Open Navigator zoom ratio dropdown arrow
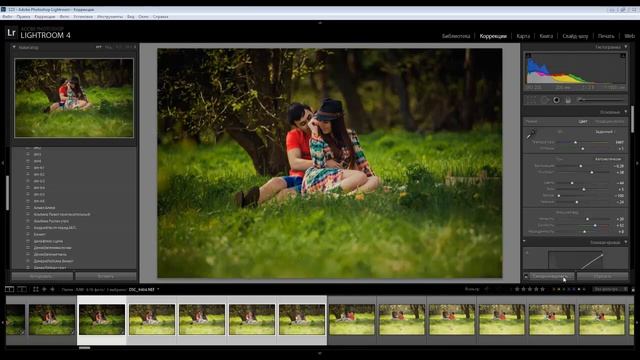 click(x=135, y=47)
